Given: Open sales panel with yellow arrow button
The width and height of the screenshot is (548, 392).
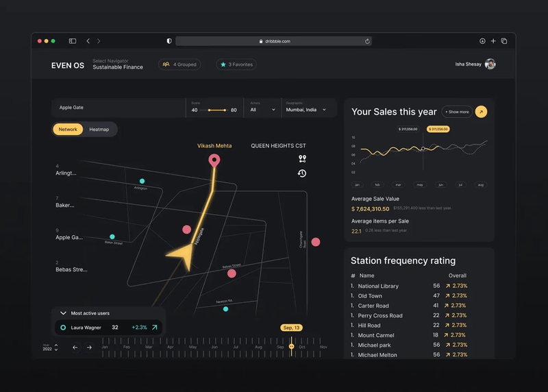Looking at the screenshot, I should click(x=482, y=112).
